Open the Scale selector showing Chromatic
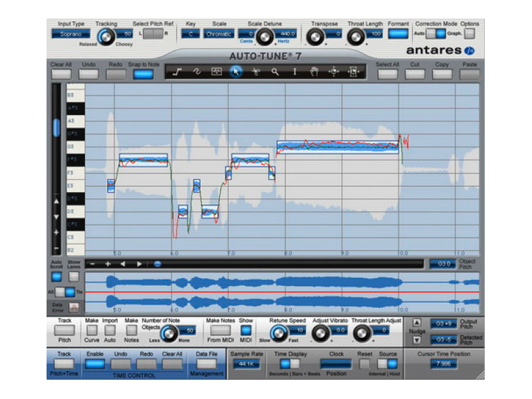The width and height of the screenshot is (532, 399). pyautogui.click(x=219, y=34)
